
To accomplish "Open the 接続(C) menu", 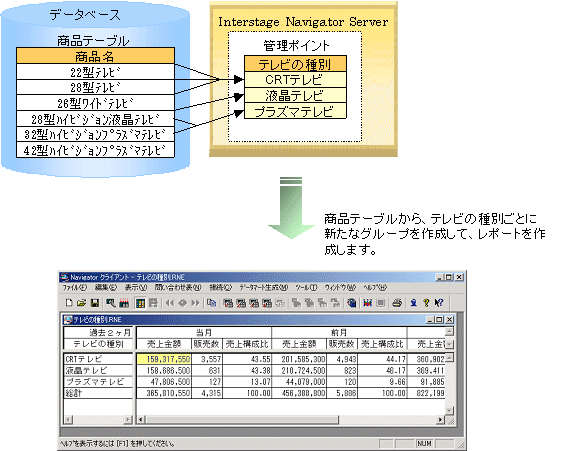I will 220,287.
